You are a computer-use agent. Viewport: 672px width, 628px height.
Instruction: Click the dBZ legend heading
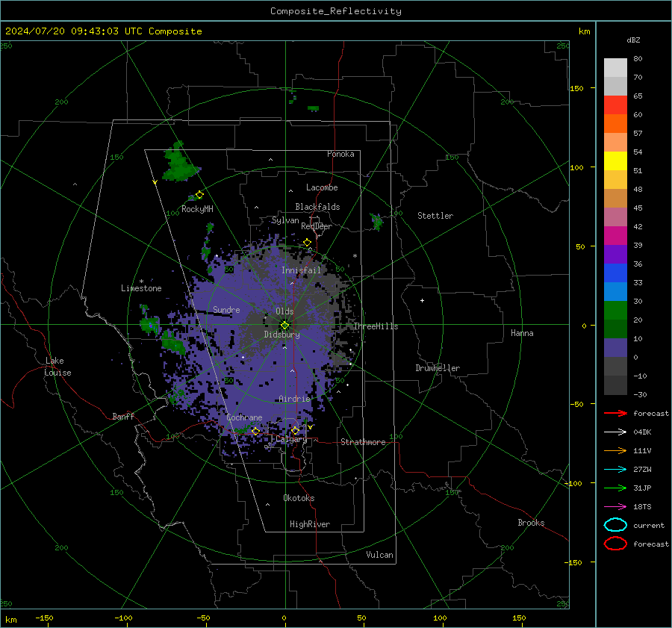pos(633,40)
